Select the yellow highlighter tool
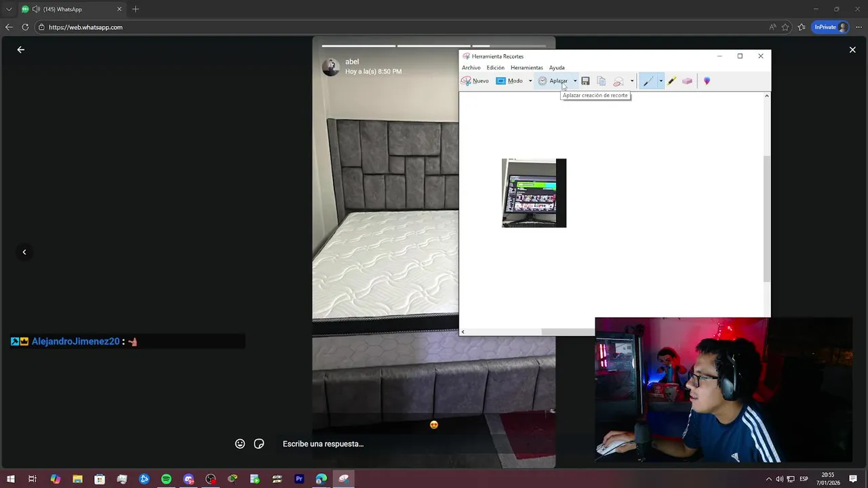The height and width of the screenshot is (488, 868). click(x=672, y=81)
